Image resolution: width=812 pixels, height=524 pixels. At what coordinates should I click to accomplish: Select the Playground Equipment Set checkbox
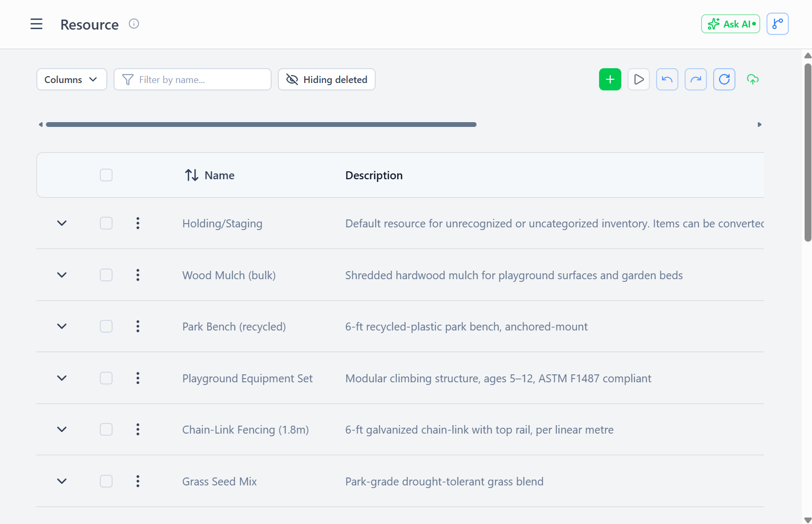106,378
